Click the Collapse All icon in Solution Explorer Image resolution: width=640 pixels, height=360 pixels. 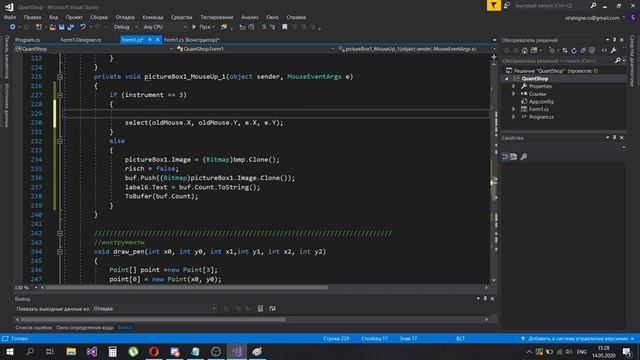pos(583,51)
